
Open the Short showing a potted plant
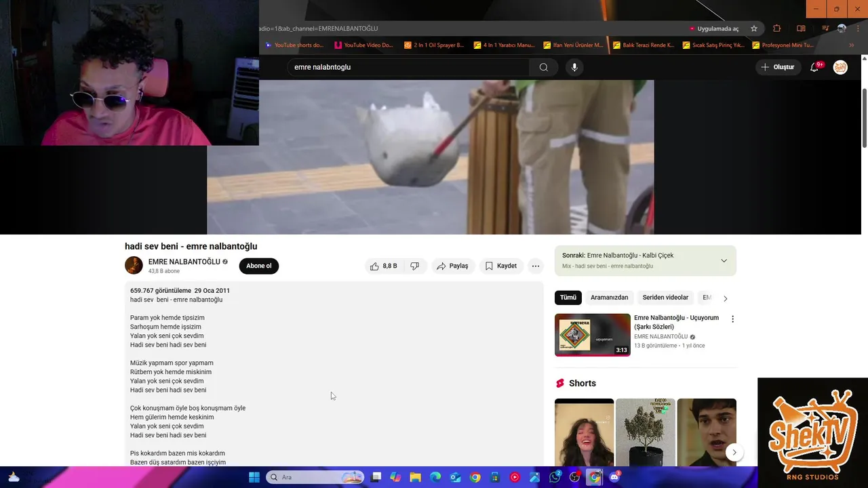click(645, 432)
